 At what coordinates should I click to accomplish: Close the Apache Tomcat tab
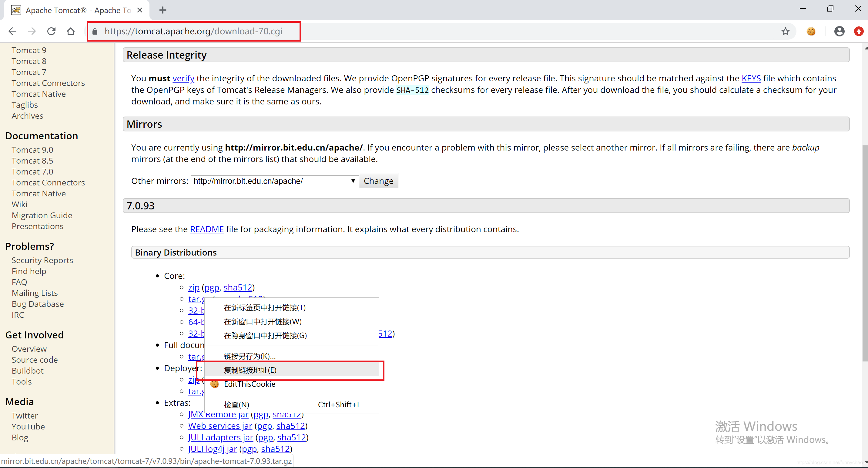[x=140, y=10]
